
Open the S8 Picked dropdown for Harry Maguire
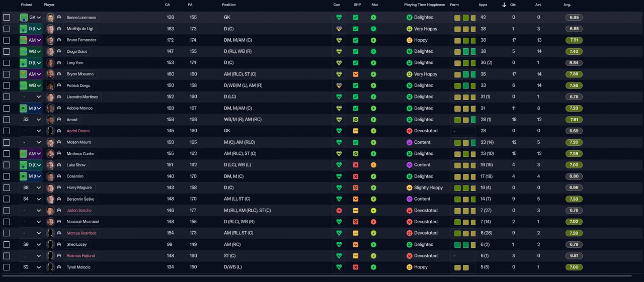pyautogui.click(x=31, y=187)
